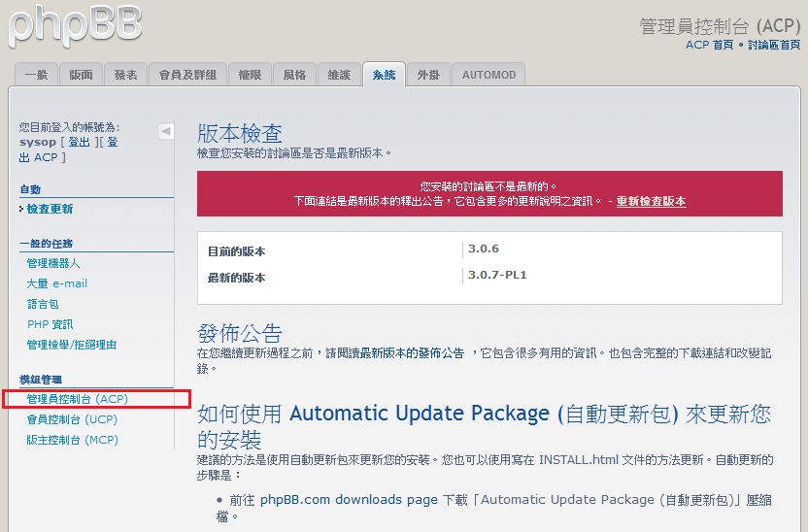808x532 pixels.
Task: Click 重新檢查版本 in the red warning banner
Action: coord(651,201)
